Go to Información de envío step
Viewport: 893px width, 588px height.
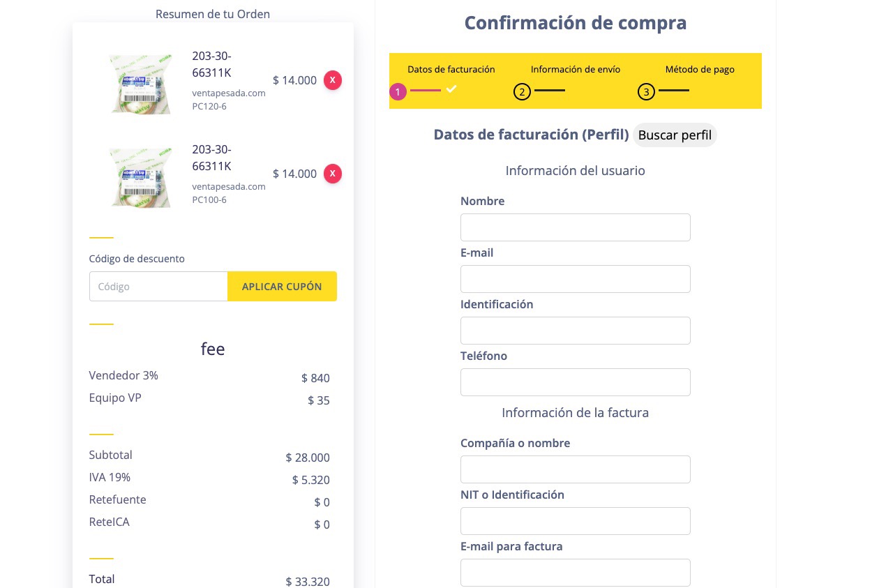pyautogui.click(x=575, y=70)
